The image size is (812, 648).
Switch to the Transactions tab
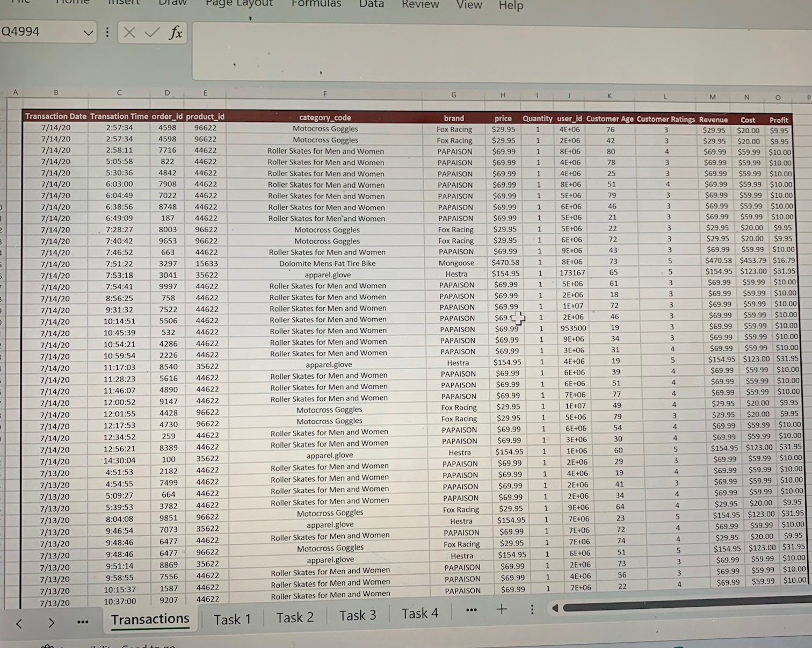coord(150,619)
